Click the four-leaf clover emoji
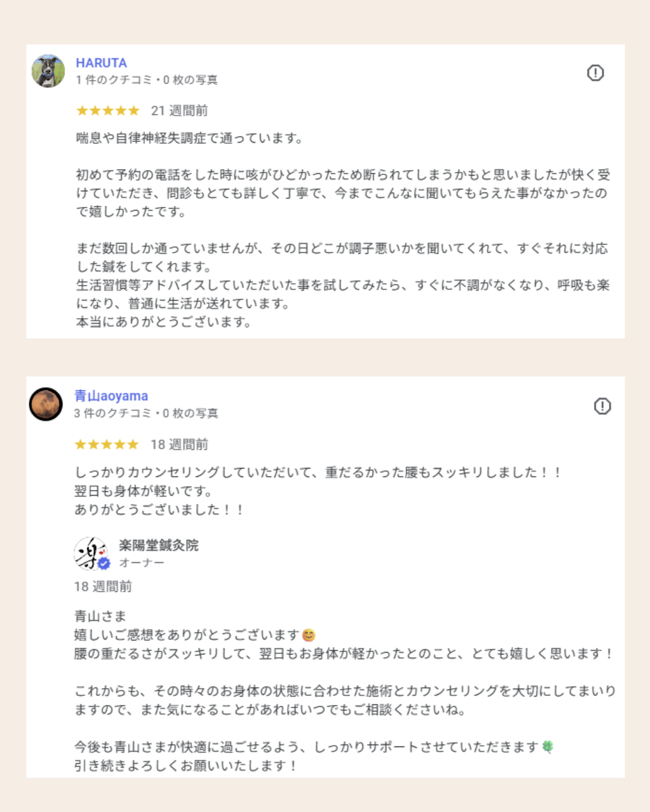The image size is (650, 812). tap(547, 746)
